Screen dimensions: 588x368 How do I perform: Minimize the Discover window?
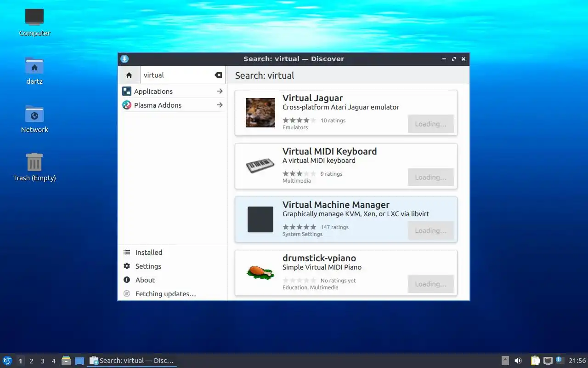(444, 59)
